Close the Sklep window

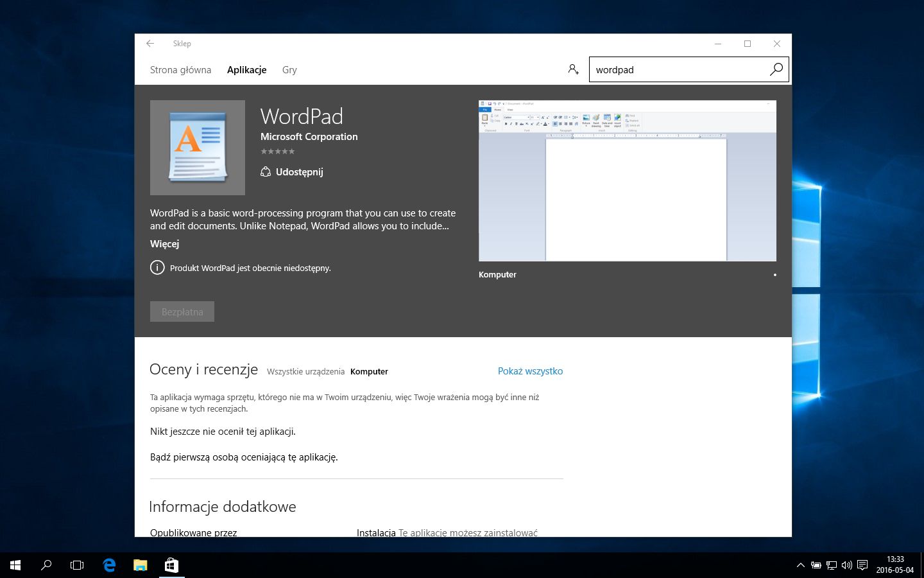pos(777,44)
